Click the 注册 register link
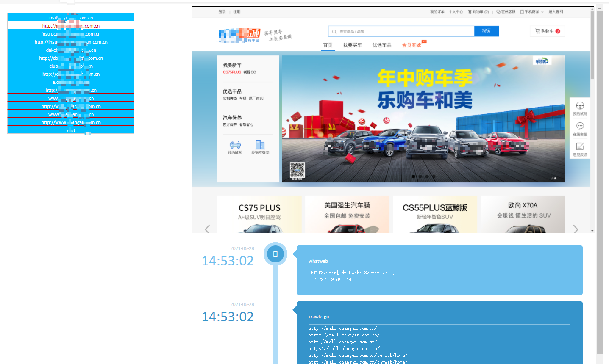This screenshot has width=609, height=364. pos(237,12)
